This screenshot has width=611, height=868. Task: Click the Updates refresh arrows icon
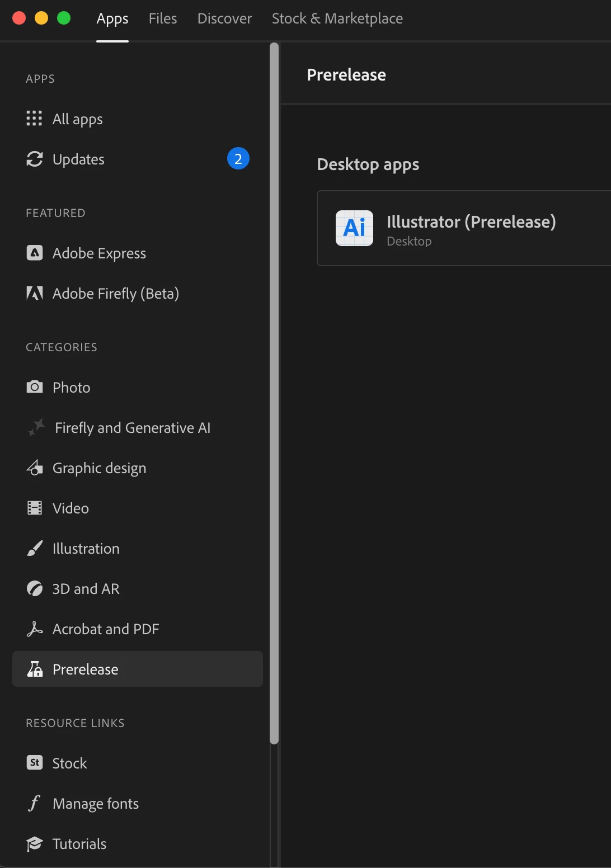coord(35,159)
